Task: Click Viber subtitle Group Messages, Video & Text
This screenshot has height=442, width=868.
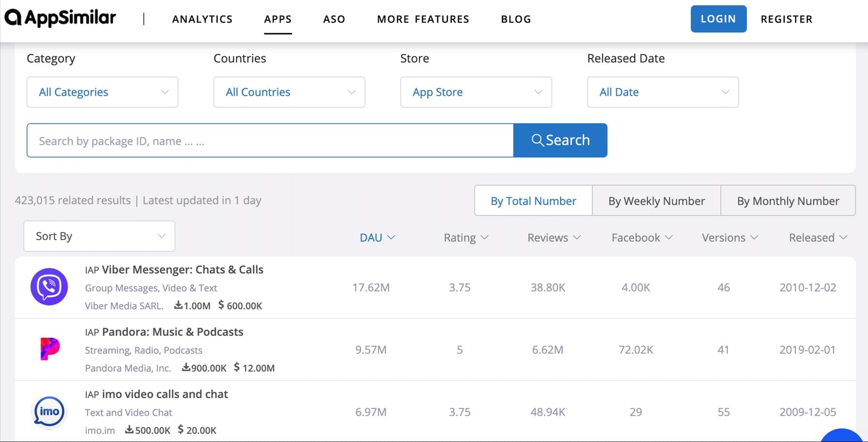Action: pyautogui.click(x=151, y=288)
